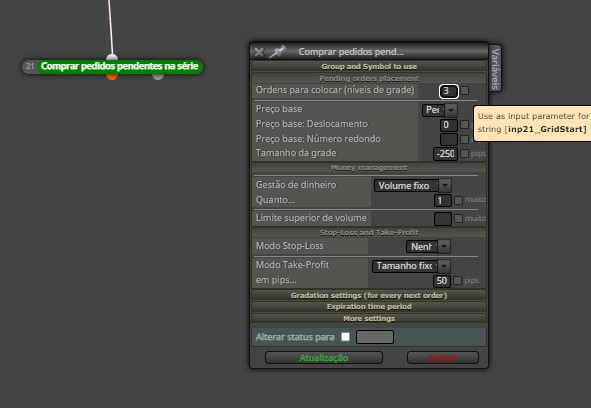Collapse Pending orders placement section
The image size is (591, 408).
pos(369,78)
